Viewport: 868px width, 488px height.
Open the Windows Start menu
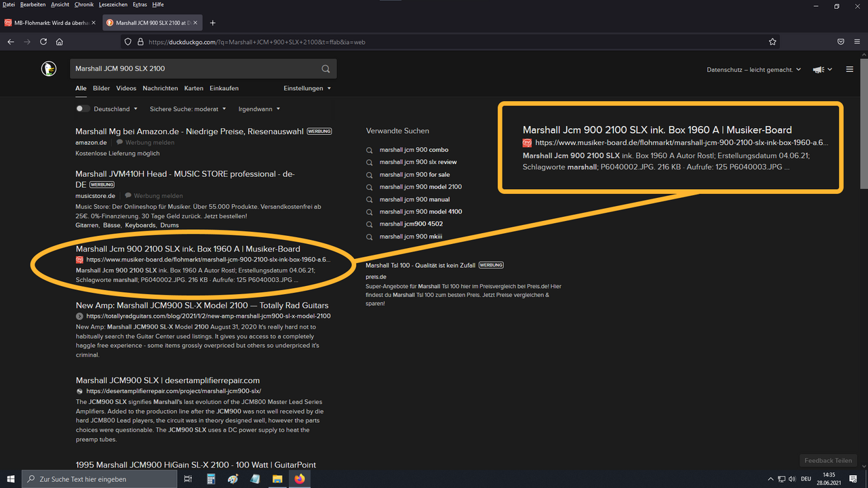coord(12,479)
